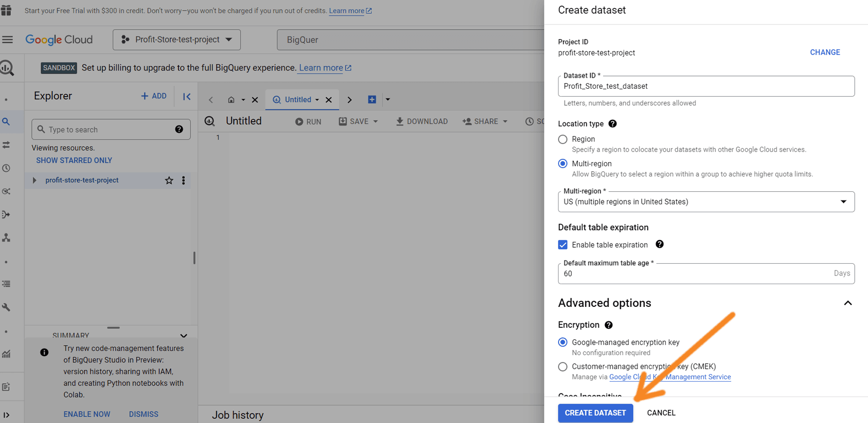Click CHANGE next to Project ID
The height and width of the screenshot is (423, 868).
tap(825, 52)
